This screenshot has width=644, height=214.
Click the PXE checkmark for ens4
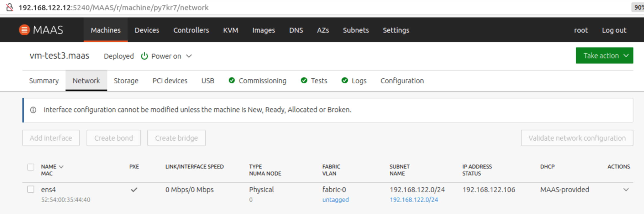click(134, 190)
